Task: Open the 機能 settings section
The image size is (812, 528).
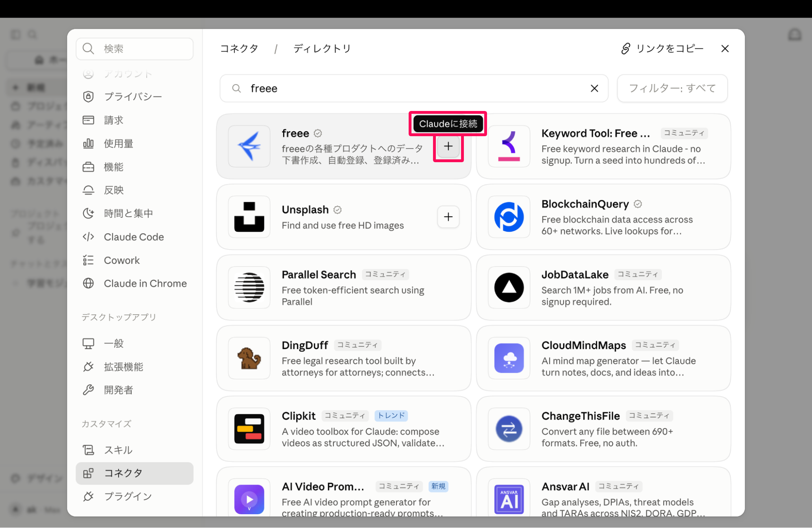Action: tap(134, 167)
